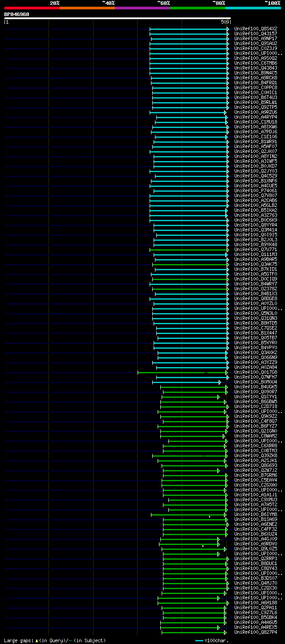This screenshot has width=285, height=644.
Task: Select the UniRef100_Q4C5Z9 label
Action: click(256, 176)
